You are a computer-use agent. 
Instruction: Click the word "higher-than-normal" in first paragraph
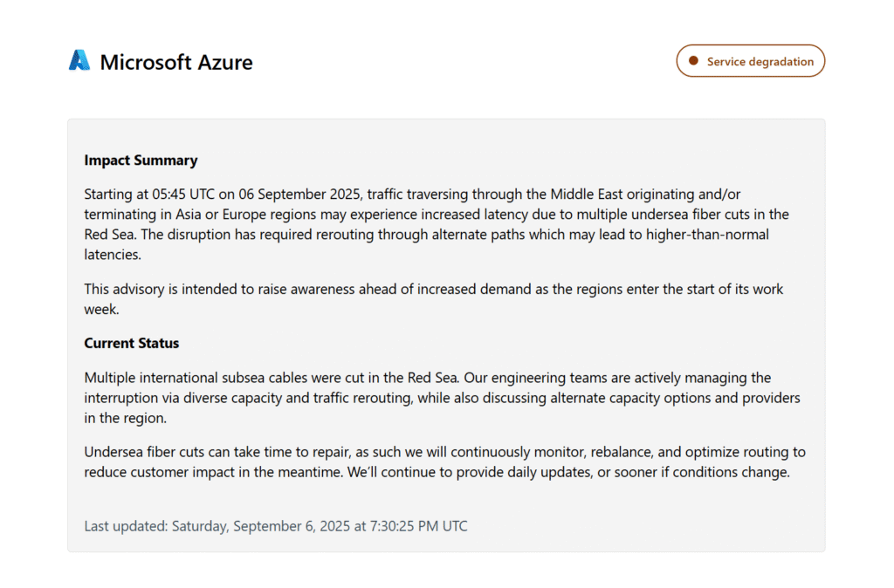point(707,236)
